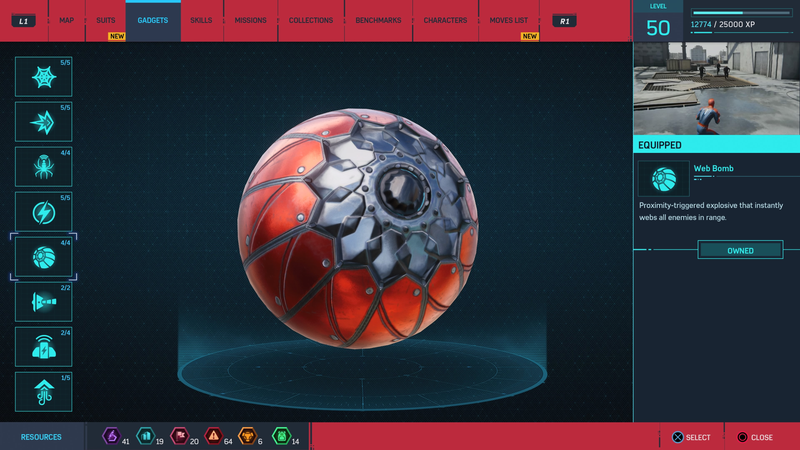Click the teal landmark token resource icon
Viewport: 800px width, 450px height.
145,436
